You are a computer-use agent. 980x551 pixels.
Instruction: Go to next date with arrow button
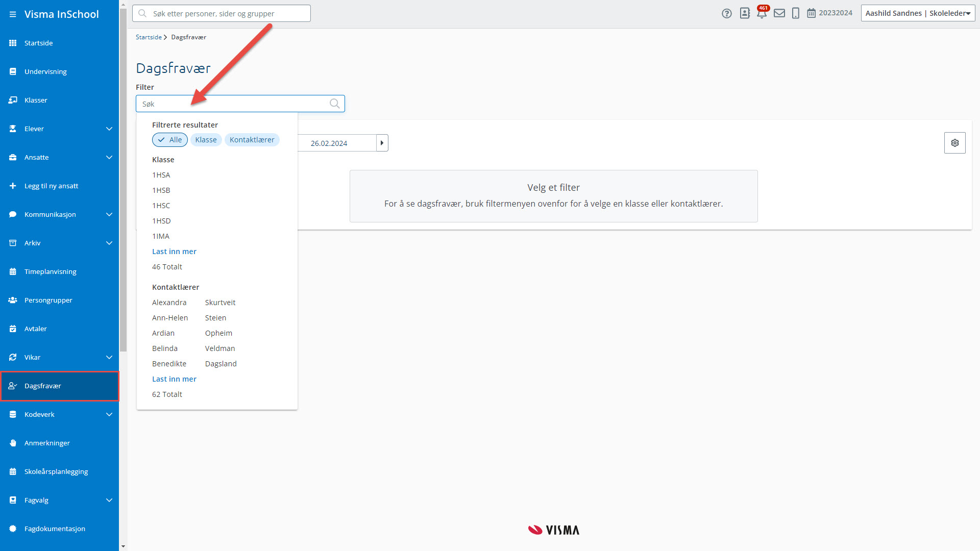click(x=382, y=143)
